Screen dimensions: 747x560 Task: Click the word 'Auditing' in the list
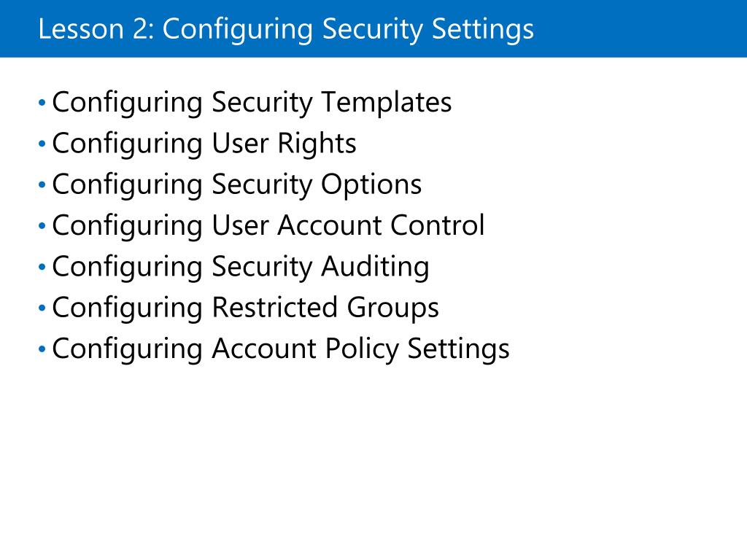pos(375,266)
